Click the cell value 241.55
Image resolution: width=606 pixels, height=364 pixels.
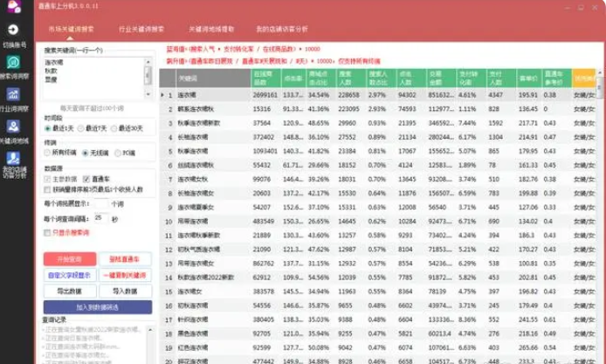click(x=528, y=319)
